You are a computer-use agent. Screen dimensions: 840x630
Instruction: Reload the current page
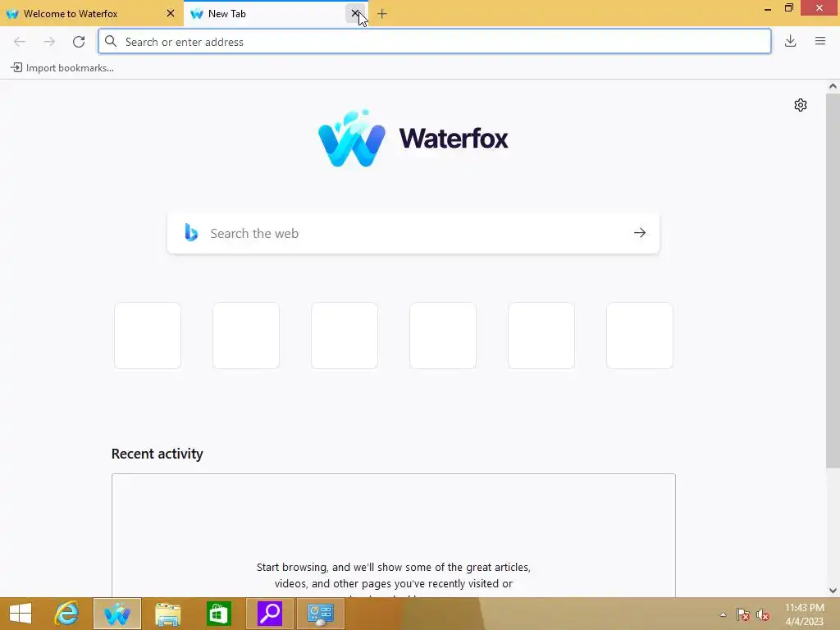tap(79, 42)
